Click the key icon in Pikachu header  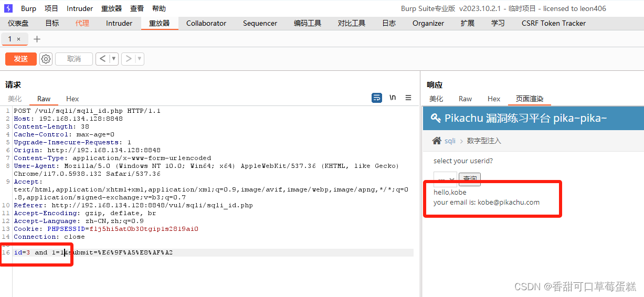(x=436, y=118)
